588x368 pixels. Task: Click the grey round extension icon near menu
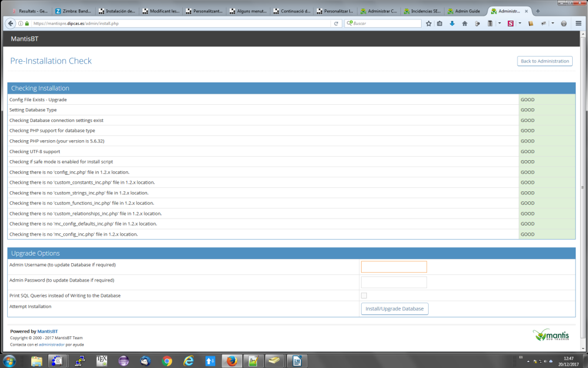pyautogui.click(x=564, y=24)
